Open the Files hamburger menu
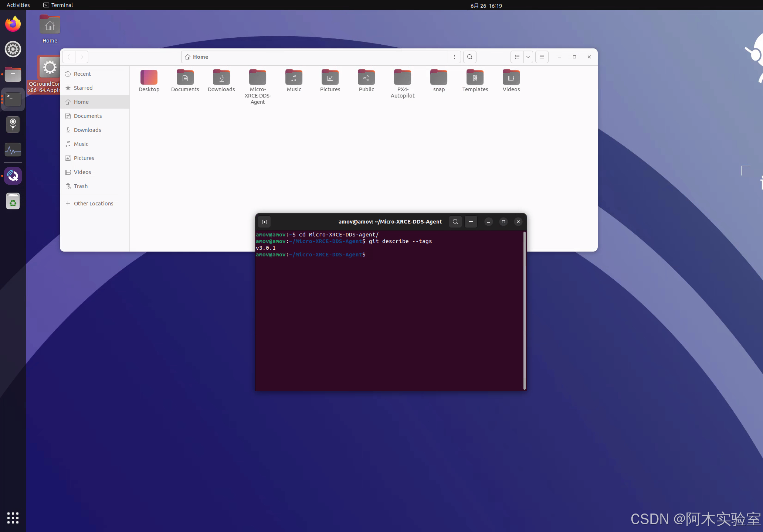The height and width of the screenshot is (532, 763). pos(542,57)
